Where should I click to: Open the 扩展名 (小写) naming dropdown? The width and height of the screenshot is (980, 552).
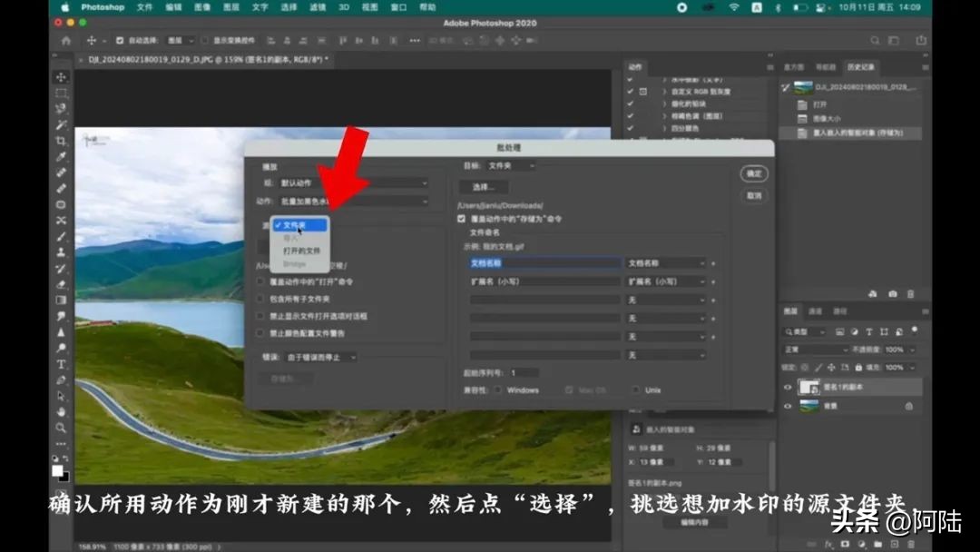point(666,282)
